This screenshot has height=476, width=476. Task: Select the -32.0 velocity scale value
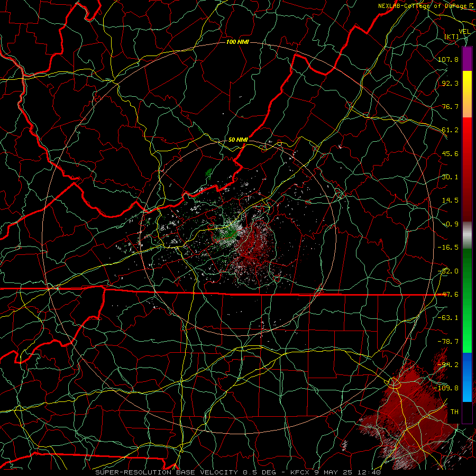(448, 271)
